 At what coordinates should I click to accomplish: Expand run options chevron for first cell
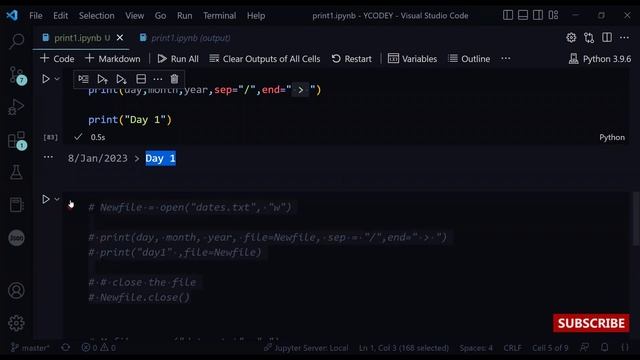(57, 79)
